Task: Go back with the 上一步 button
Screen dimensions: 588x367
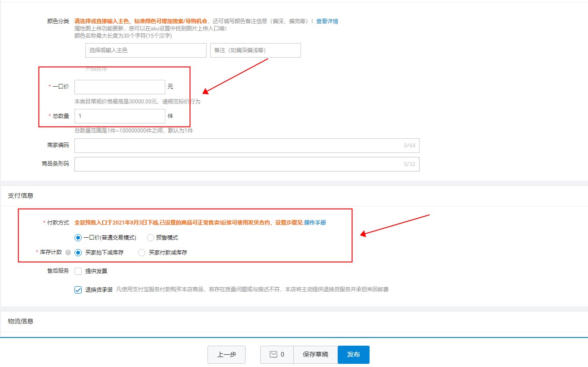Action: point(226,355)
